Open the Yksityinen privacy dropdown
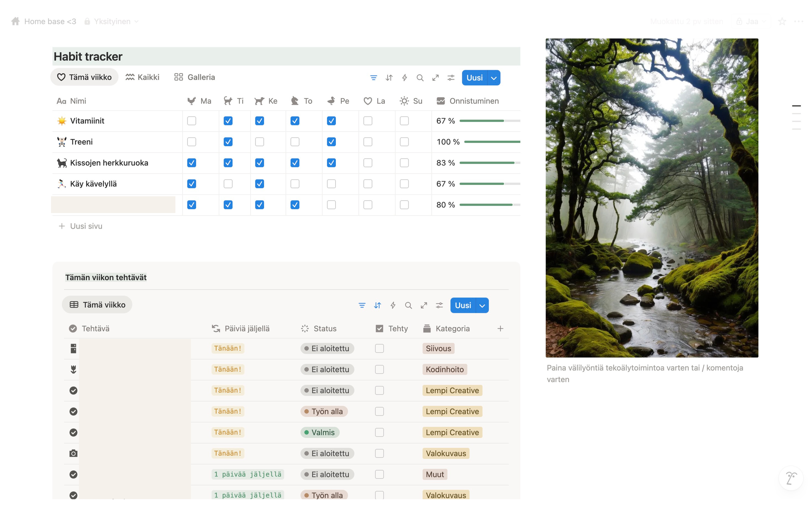 [112, 21]
